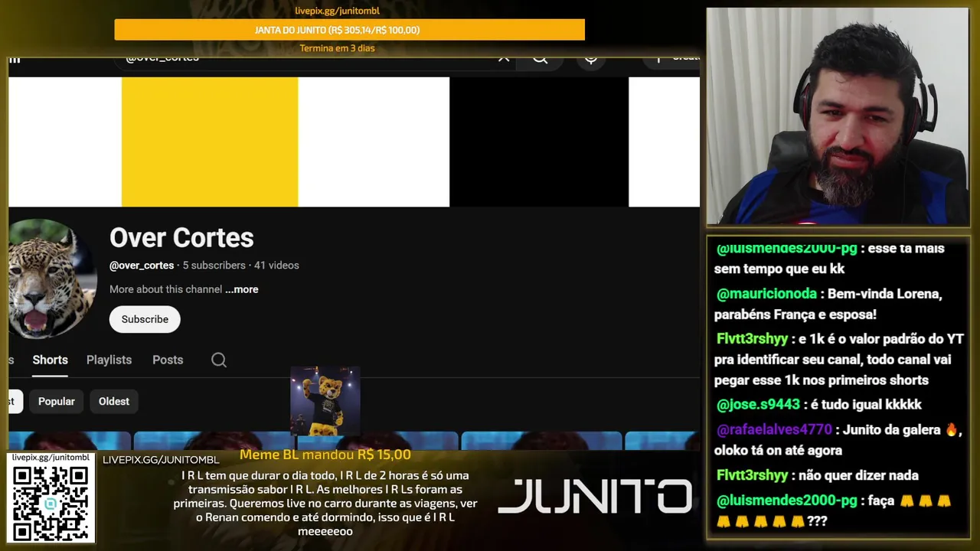Viewport: 980px width, 551px height.
Task: Sort shorts by Oldest
Action: [x=114, y=401]
